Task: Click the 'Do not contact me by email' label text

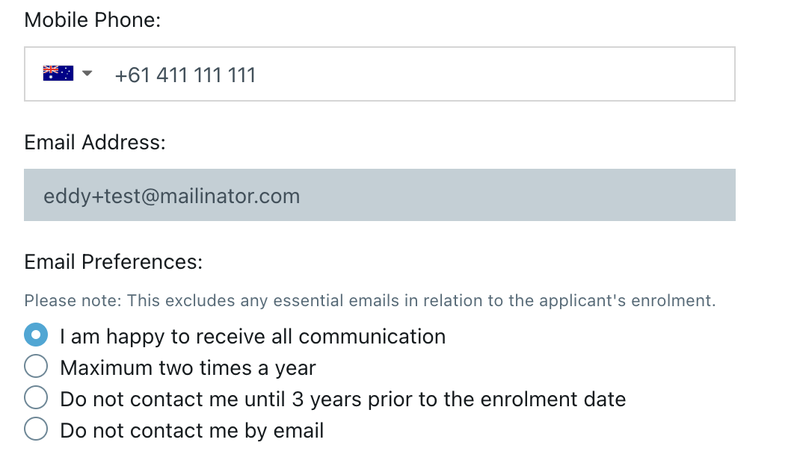Action: point(192,431)
